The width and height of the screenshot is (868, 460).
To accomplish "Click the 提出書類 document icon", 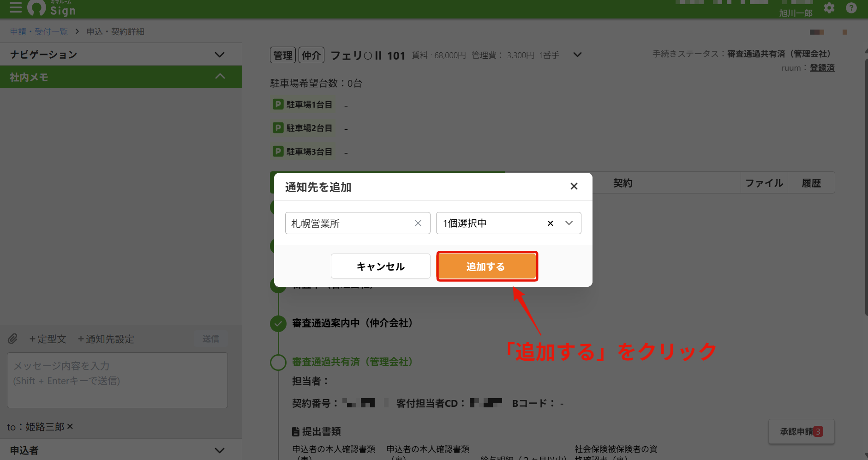I will click(x=296, y=431).
